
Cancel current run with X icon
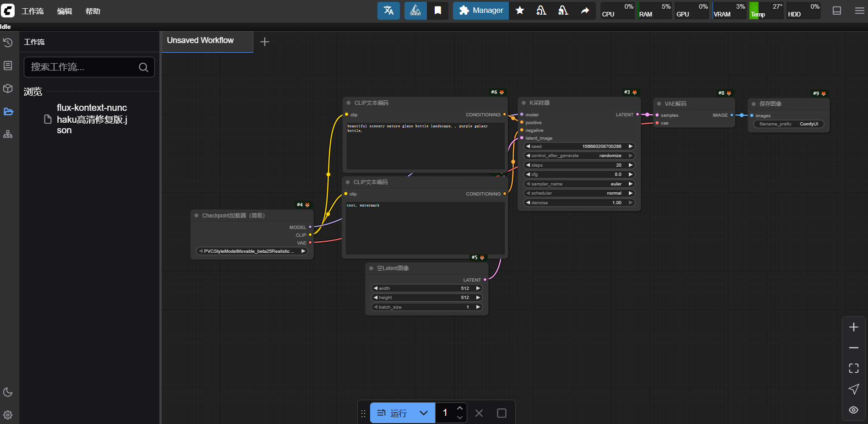pos(479,413)
